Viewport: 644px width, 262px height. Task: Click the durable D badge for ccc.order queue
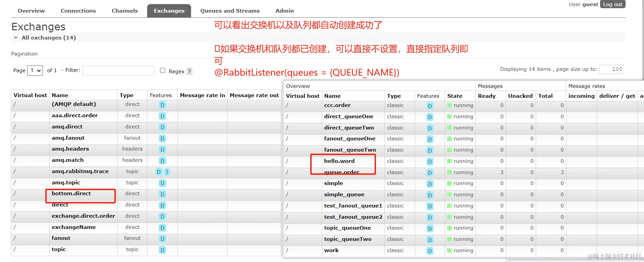point(430,106)
